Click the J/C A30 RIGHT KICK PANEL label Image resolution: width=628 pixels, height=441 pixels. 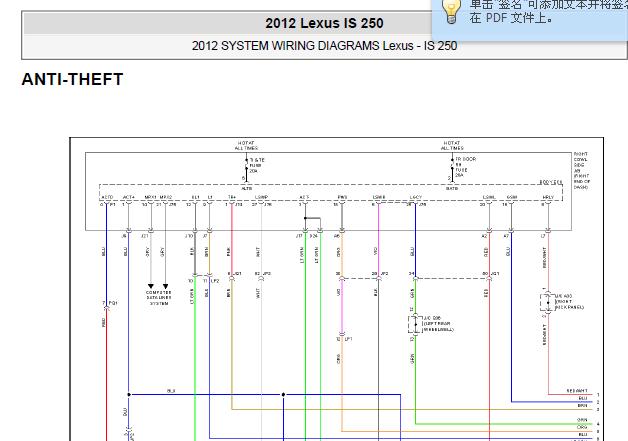[x=569, y=302]
